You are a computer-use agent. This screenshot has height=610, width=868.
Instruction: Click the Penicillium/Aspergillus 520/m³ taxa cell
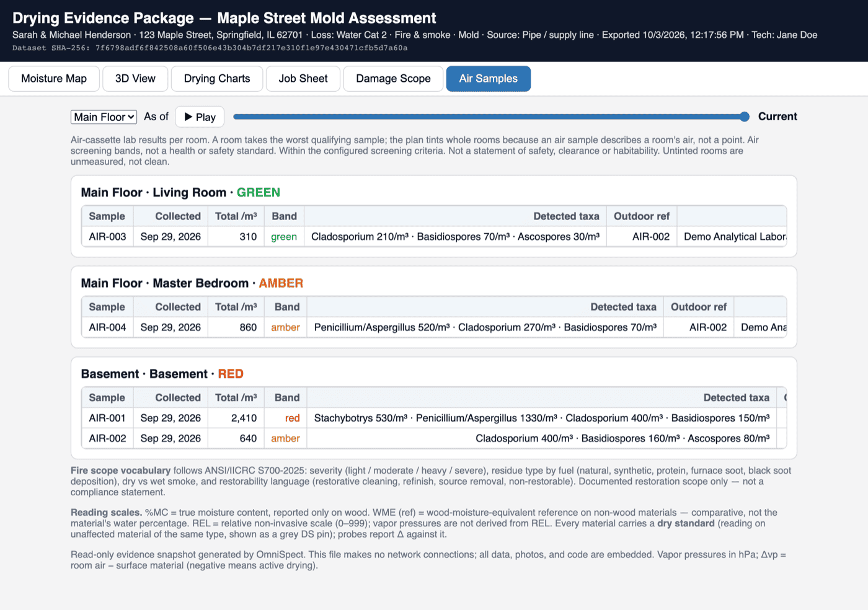tap(485, 327)
